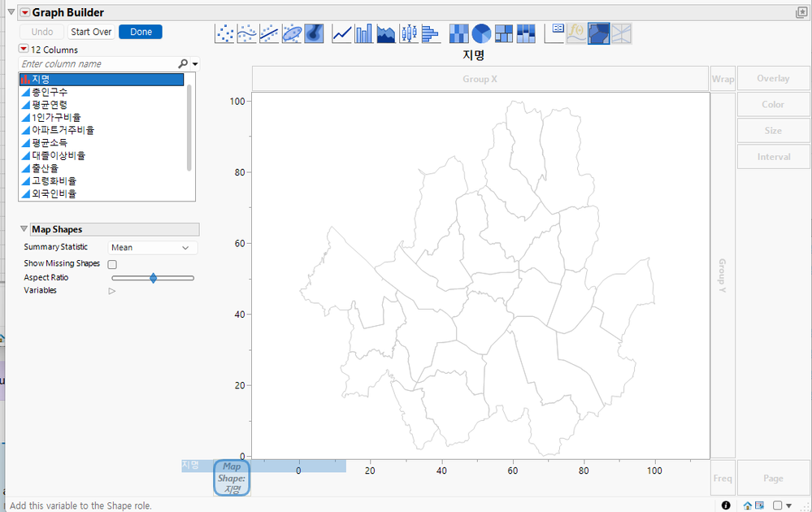This screenshot has width=812, height=512.
Task: Click the Page drop zone
Action: (773, 479)
